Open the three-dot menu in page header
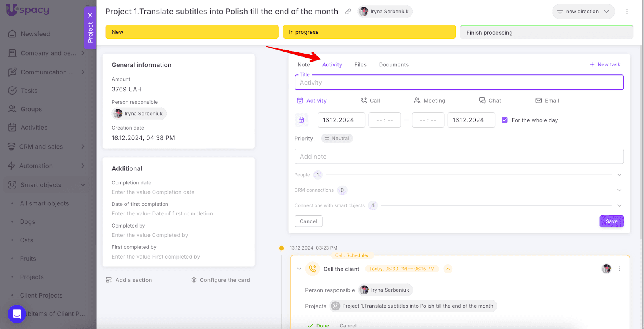 [627, 12]
